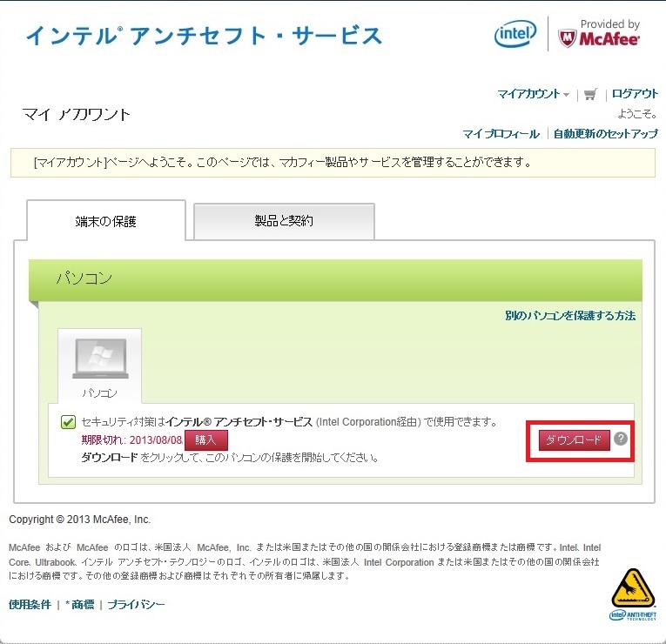
Task: Click 別のパソコンを保護する方法 link
Action: tap(570, 315)
